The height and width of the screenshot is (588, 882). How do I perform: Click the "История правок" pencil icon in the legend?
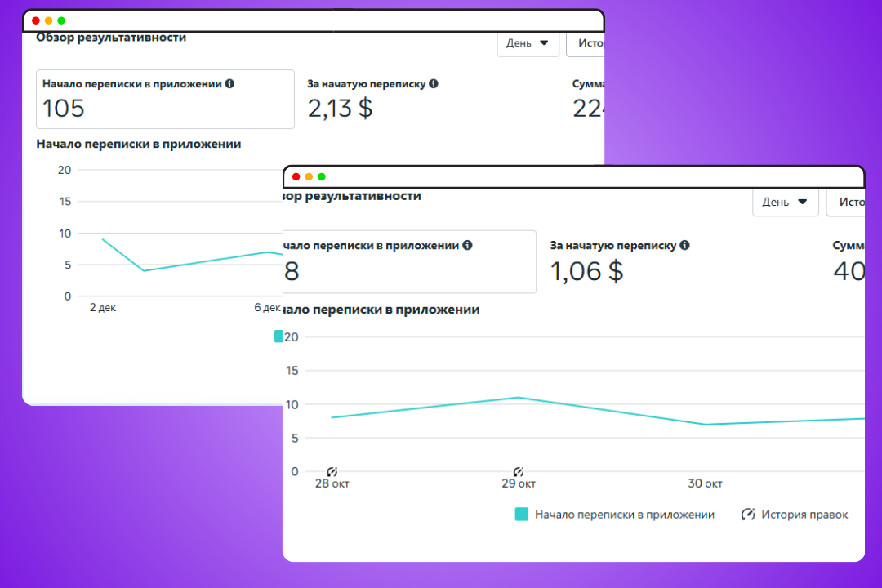click(x=748, y=514)
